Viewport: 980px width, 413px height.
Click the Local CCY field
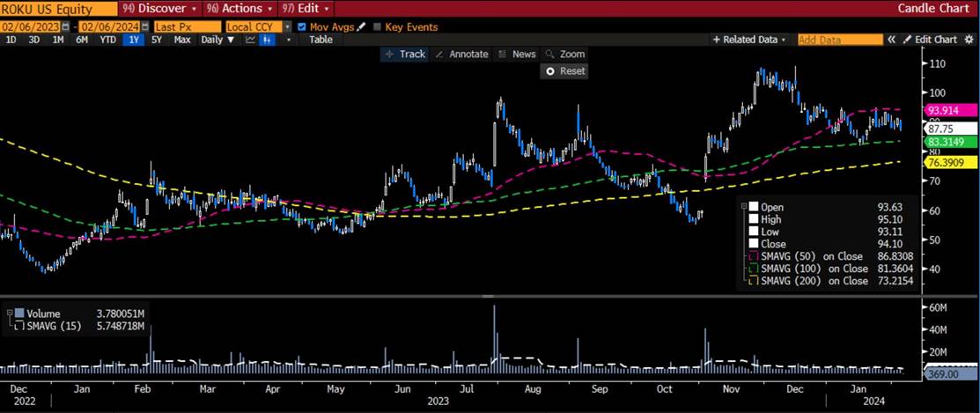254,27
